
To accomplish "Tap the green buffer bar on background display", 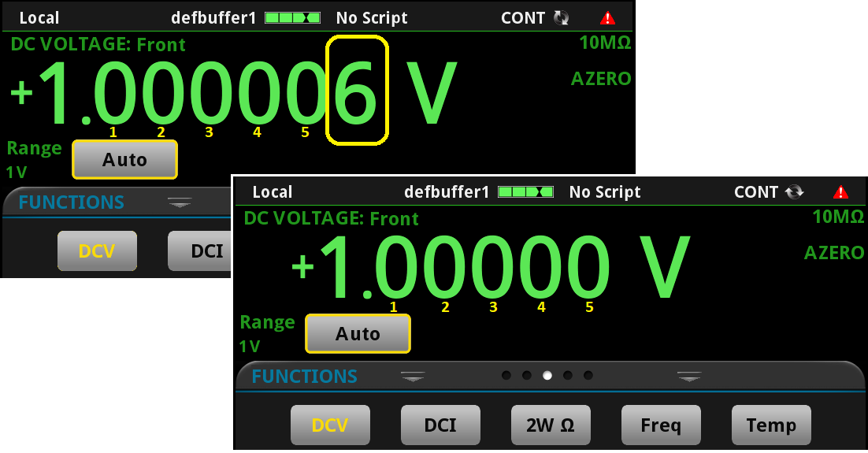I will pyautogui.click(x=293, y=17).
